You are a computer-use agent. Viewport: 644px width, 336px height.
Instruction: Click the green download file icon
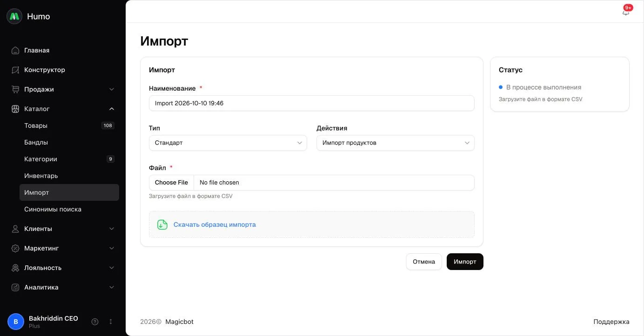[x=162, y=224]
